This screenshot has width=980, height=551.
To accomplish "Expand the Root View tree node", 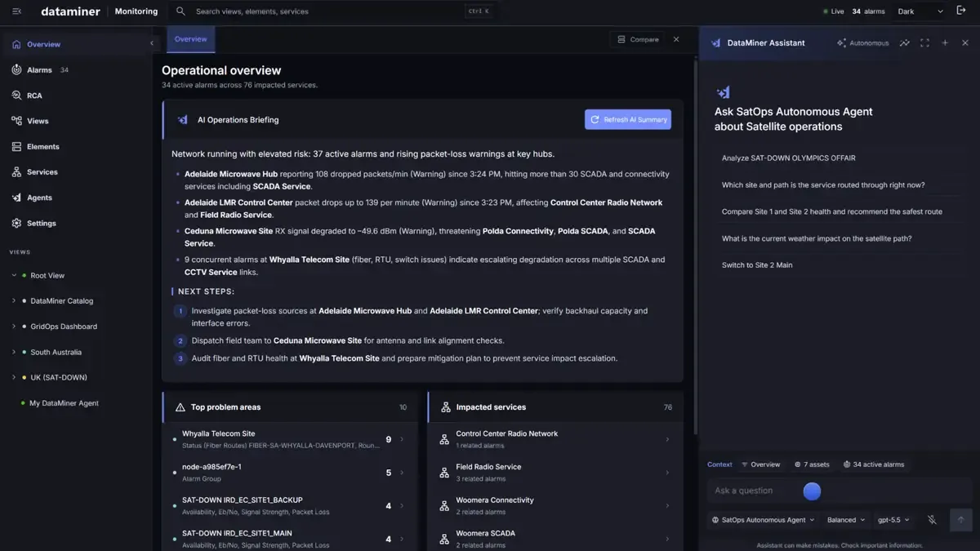I will pyautogui.click(x=14, y=276).
